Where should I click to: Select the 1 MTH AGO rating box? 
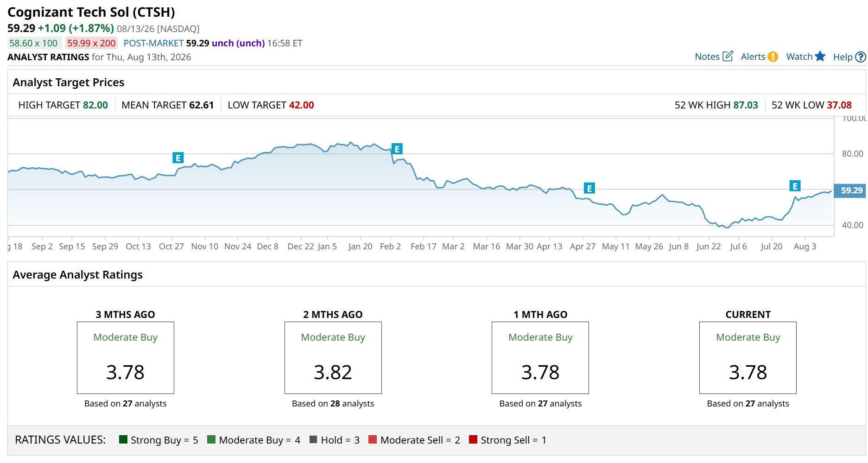(x=540, y=358)
